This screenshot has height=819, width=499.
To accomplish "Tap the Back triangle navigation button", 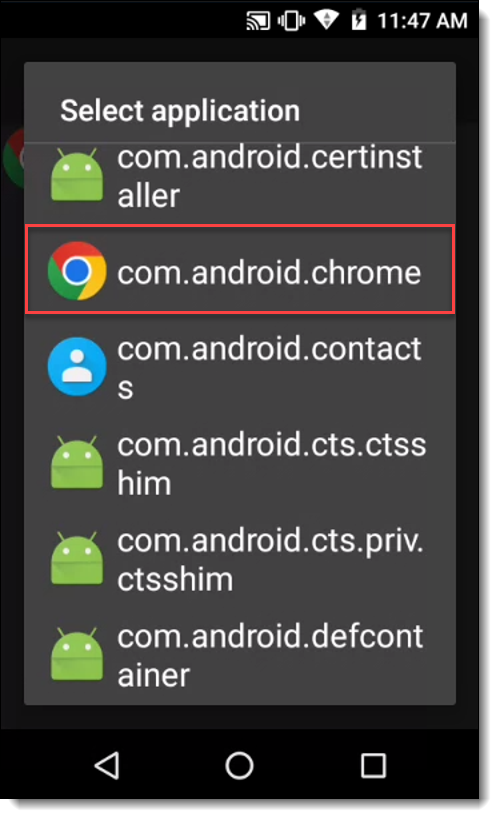I will (107, 766).
